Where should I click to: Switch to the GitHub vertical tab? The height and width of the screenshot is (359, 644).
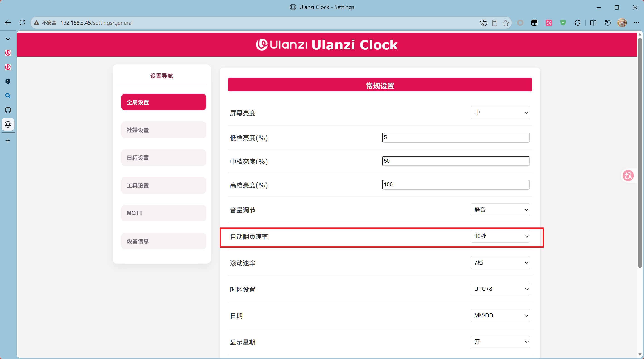(8, 110)
